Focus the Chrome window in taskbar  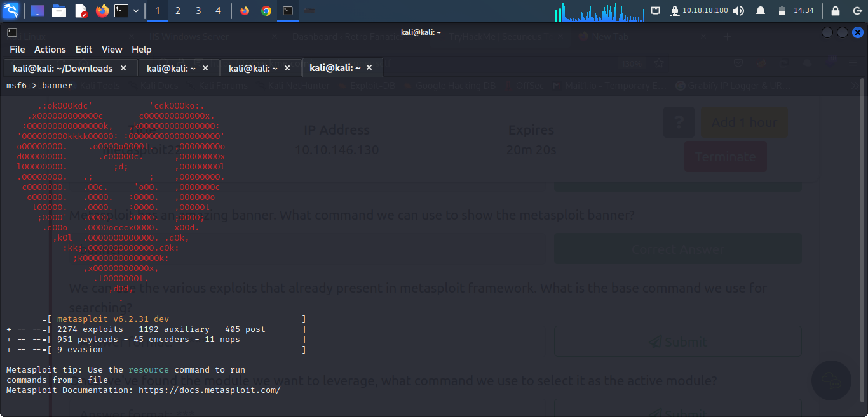[266, 11]
